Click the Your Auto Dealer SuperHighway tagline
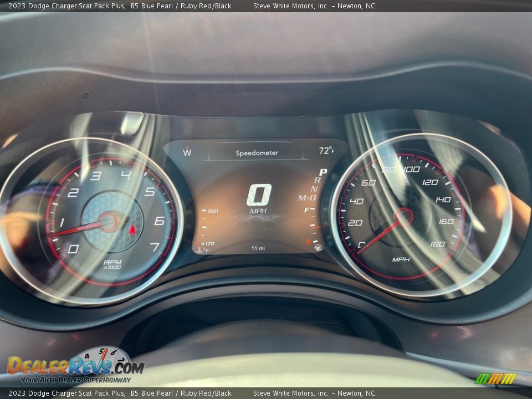 point(76,380)
